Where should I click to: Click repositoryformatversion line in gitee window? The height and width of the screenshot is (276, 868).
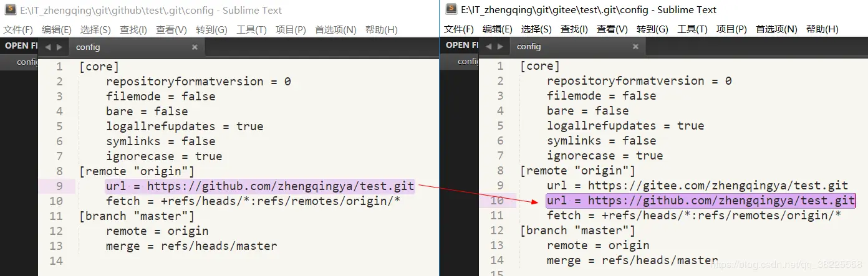point(639,81)
